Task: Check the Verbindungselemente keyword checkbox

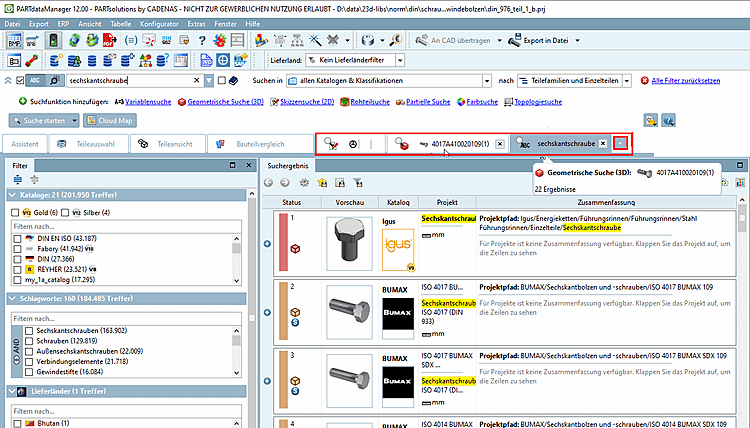Action: point(29,362)
